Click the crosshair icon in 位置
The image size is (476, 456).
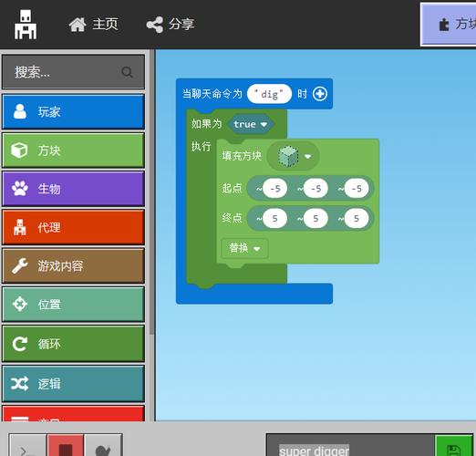click(x=20, y=304)
